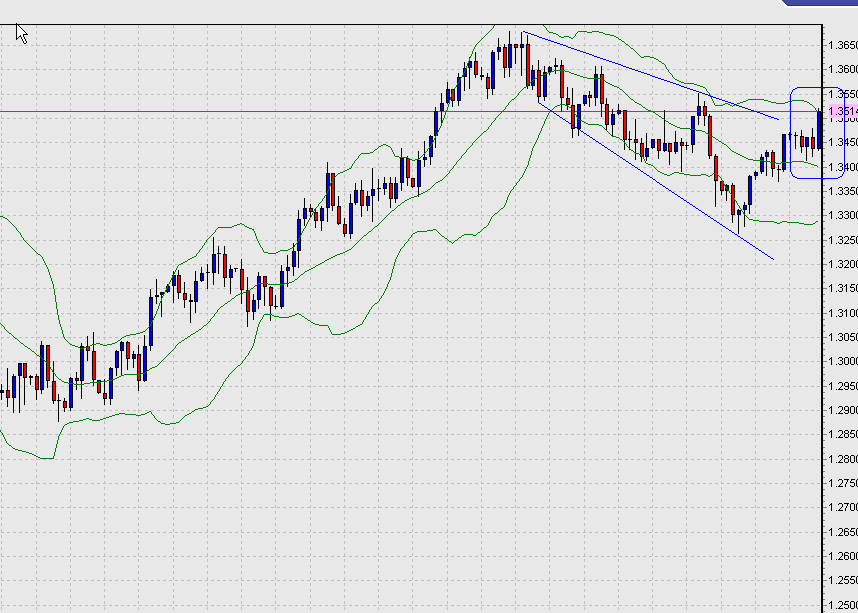Image resolution: width=858 pixels, height=613 pixels.
Task: Select the magenta horizontal price line
Action: [x=410, y=112]
